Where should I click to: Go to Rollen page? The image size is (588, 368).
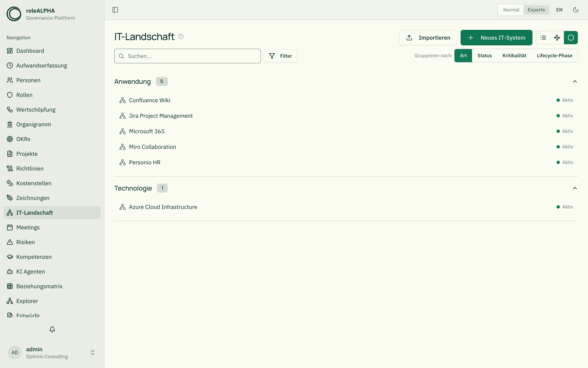[x=52, y=95]
